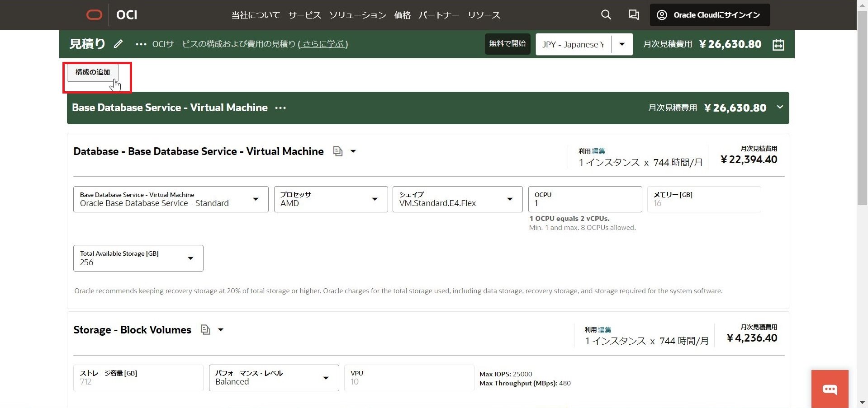Open the floating chat widget at bottom right
The image size is (868, 408).
[830, 389]
